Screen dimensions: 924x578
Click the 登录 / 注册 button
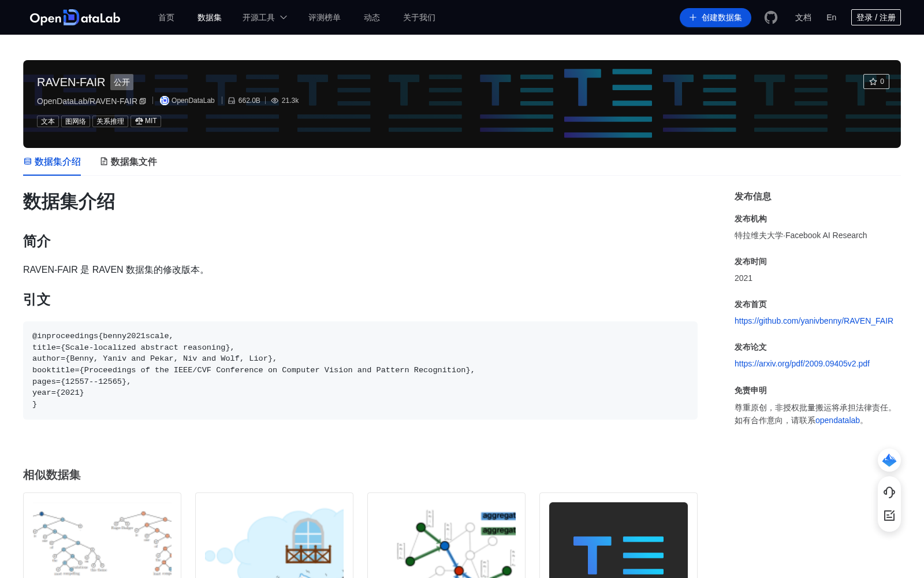[876, 17]
